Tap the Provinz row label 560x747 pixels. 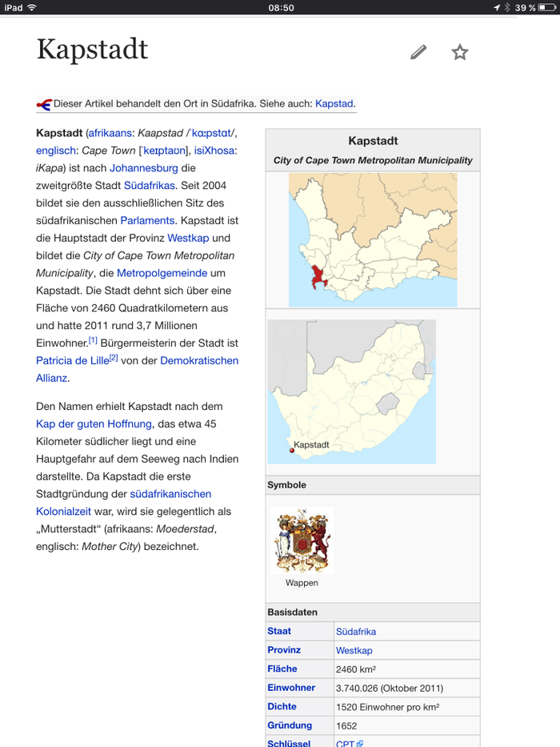[x=284, y=650]
